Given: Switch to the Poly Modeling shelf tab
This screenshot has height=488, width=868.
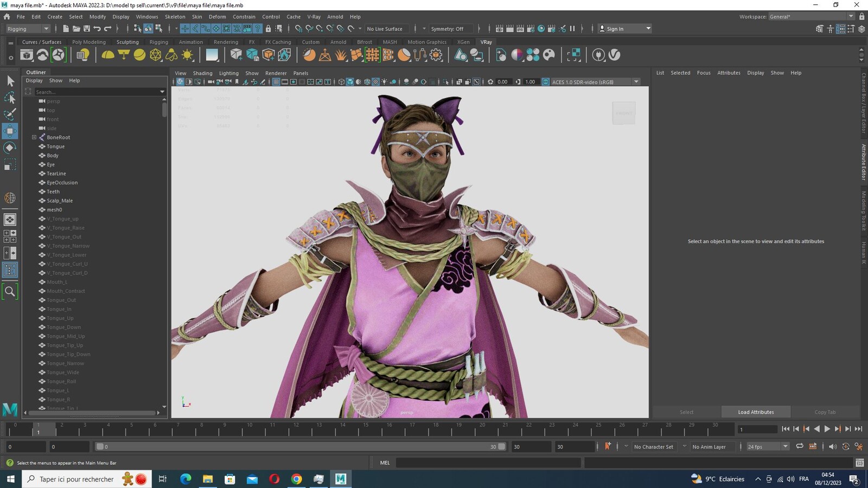Looking at the screenshot, I should point(89,42).
